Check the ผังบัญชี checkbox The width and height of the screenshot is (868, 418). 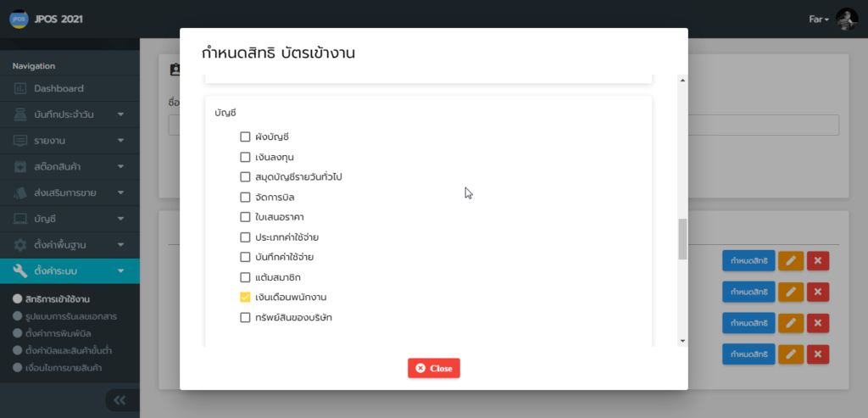245,137
